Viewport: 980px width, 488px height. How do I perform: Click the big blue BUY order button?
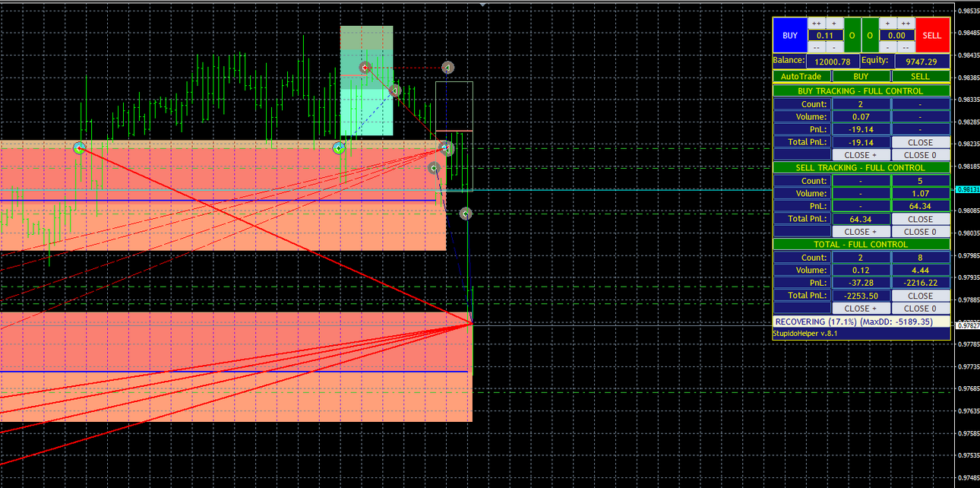[x=790, y=35]
